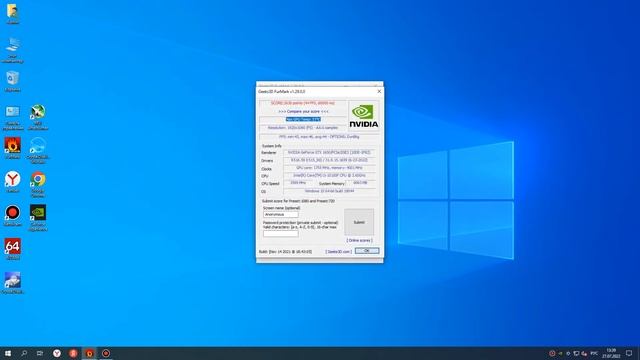Click the Build date text at dialog bottom
Viewport: 640px width, 360px height.
(x=285, y=252)
